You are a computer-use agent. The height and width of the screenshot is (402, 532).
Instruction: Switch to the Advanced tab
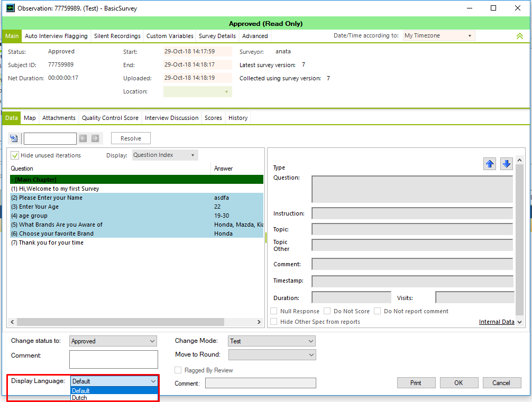coord(255,36)
